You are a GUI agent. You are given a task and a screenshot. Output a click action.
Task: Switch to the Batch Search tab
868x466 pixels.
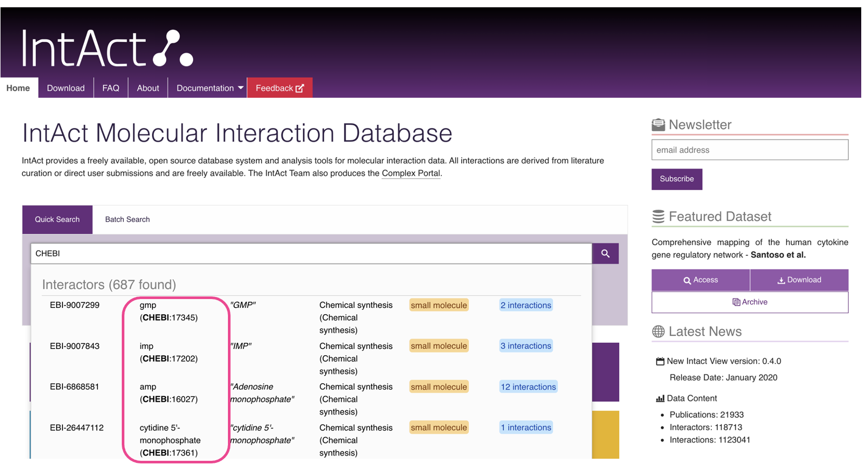point(127,219)
